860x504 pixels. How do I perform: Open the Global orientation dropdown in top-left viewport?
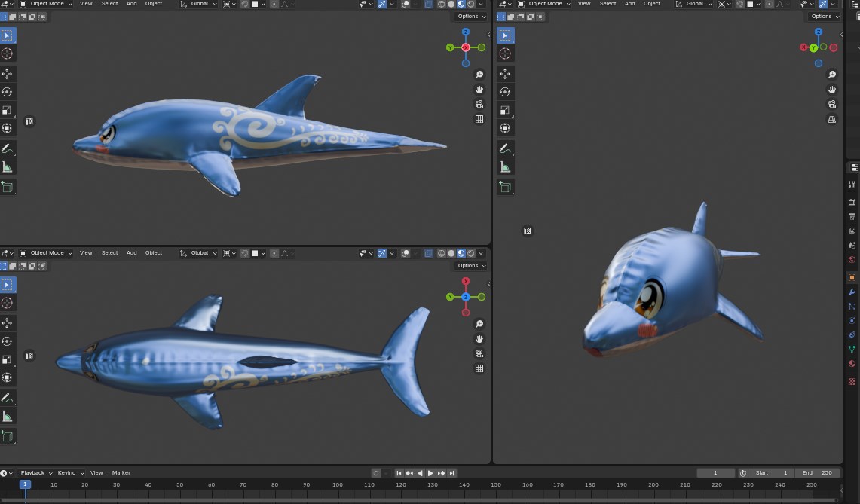pos(198,4)
